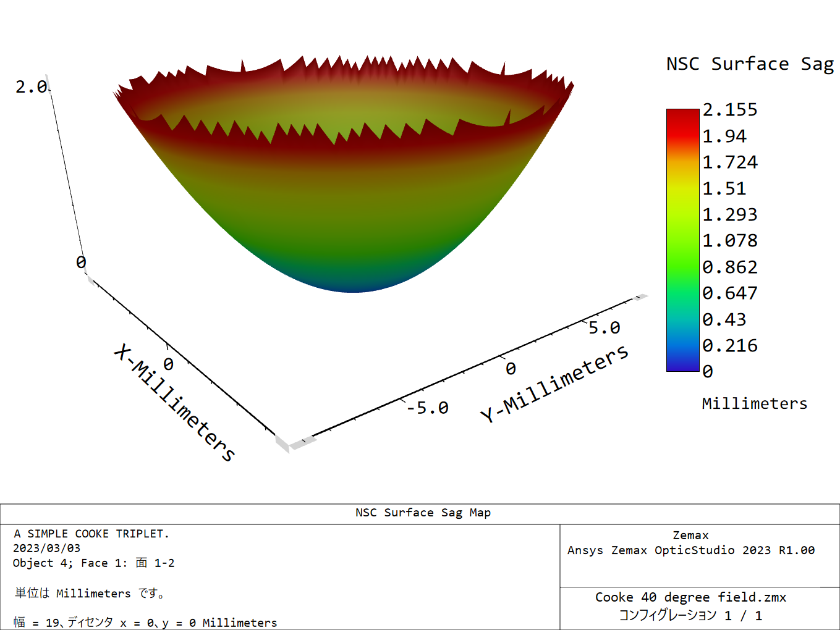Click the date 2023/03/03
This screenshot has width=840, height=630.
click(x=47, y=548)
